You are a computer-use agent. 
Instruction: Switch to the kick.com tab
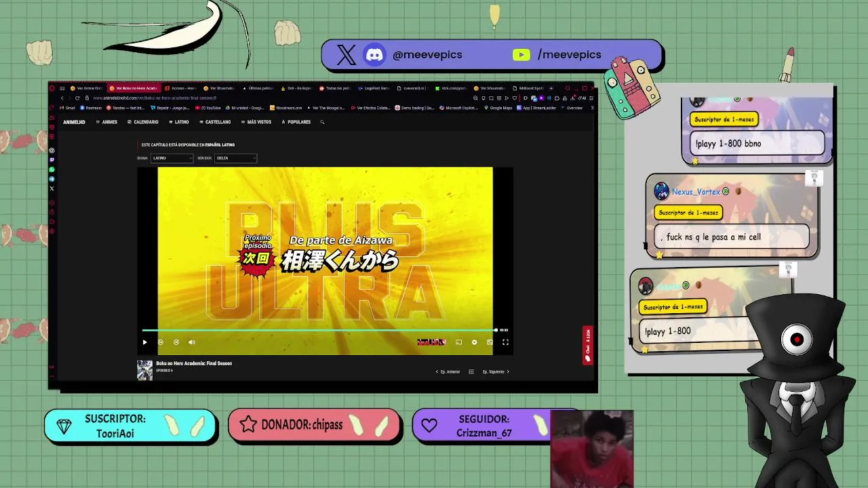tap(451, 88)
